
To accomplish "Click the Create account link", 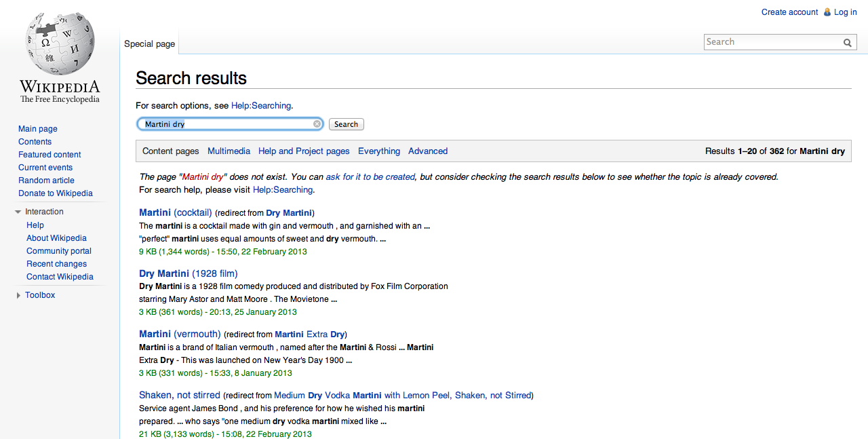I will [789, 12].
